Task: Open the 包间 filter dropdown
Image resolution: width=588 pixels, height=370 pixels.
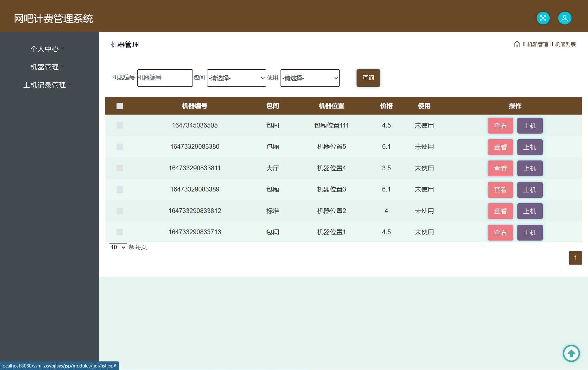Action: [236, 78]
